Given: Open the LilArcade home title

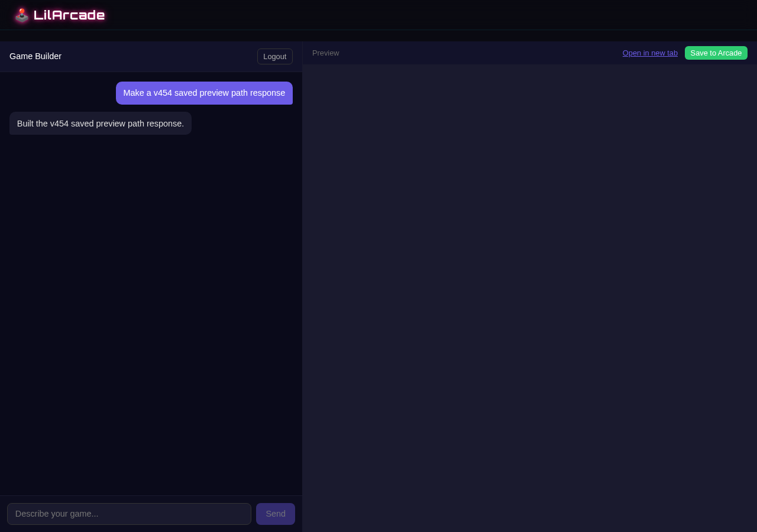Looking at the screenshot, I should tap(69, 15).
